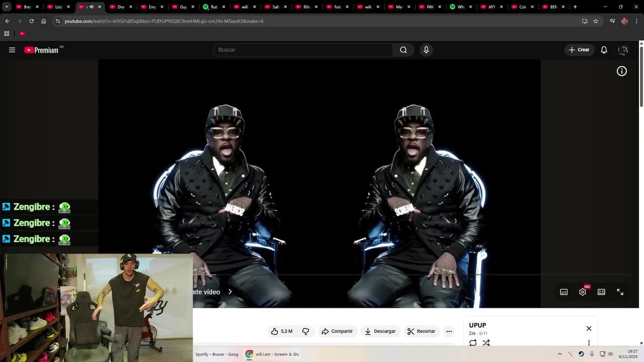The width and height of the screenshot is (644, 362).
Task: Click the will.i.am video player
Action: [x=319, y=184]
